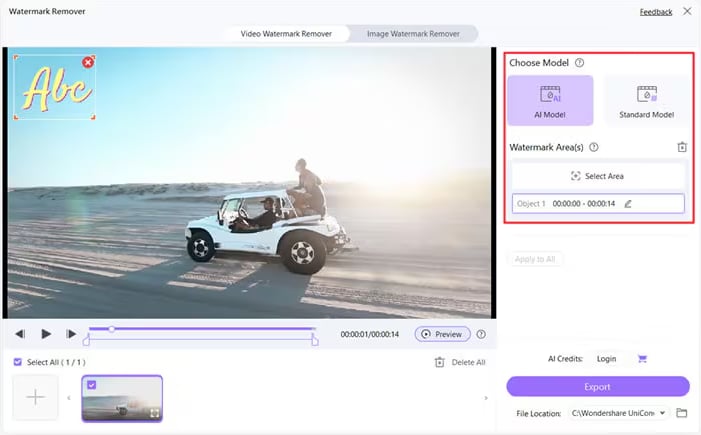Edit Object 1 time range pencil
Image resolution: width=701 pixels, height=435 pixels.
tap(628, 204)
